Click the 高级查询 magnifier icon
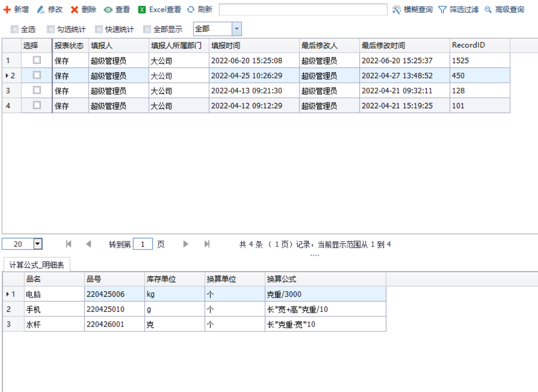 [488, 10]
